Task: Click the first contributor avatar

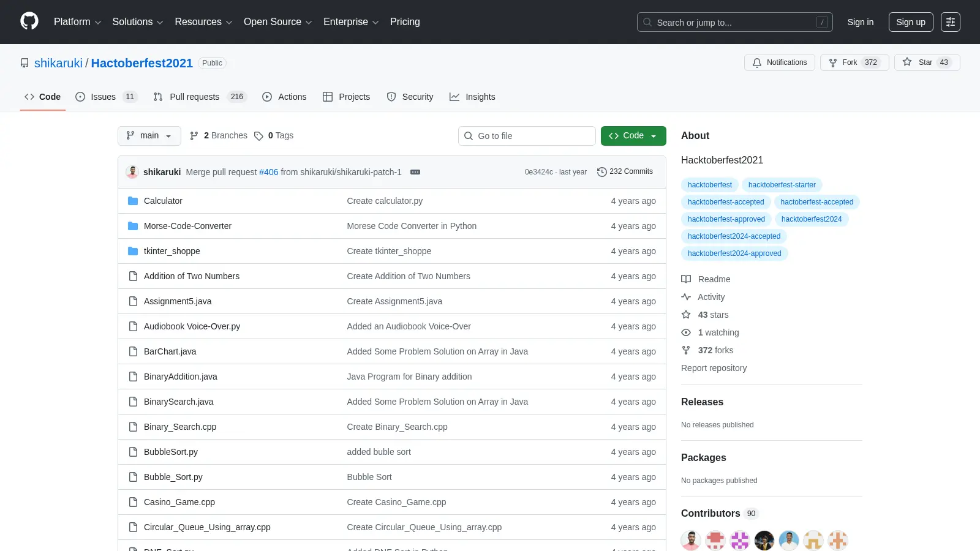Action: [691, 541]
